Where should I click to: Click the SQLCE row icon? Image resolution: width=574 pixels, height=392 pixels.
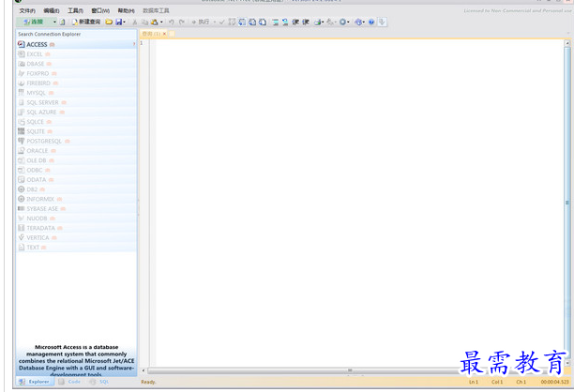click(22, 122)
